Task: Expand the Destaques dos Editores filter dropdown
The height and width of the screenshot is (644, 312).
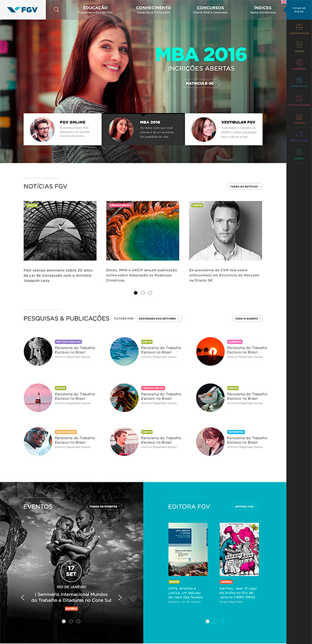Action: tap(159, 318)
